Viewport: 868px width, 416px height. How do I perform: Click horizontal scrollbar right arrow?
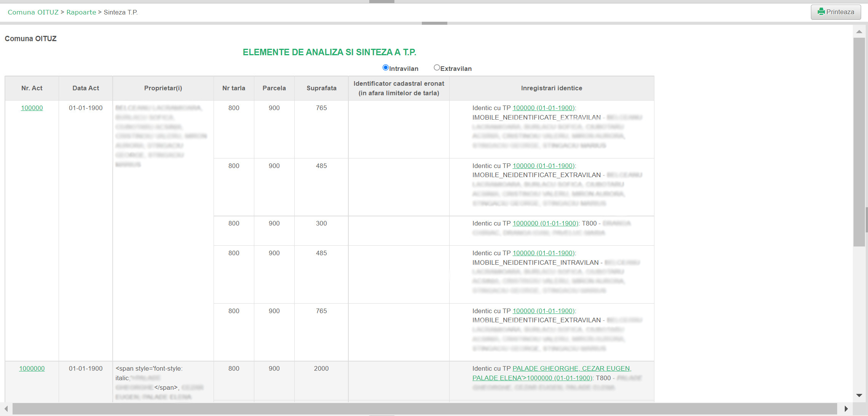pos(846,408)
